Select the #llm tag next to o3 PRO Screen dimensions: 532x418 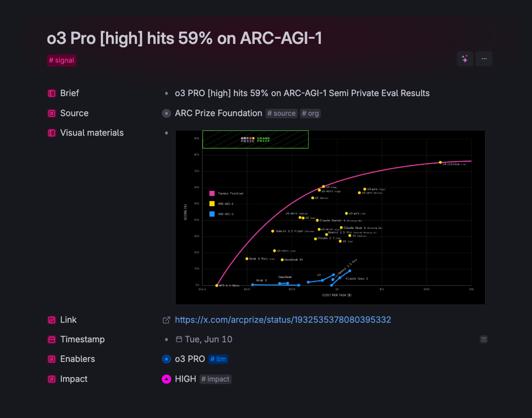(x=218, y=359)
